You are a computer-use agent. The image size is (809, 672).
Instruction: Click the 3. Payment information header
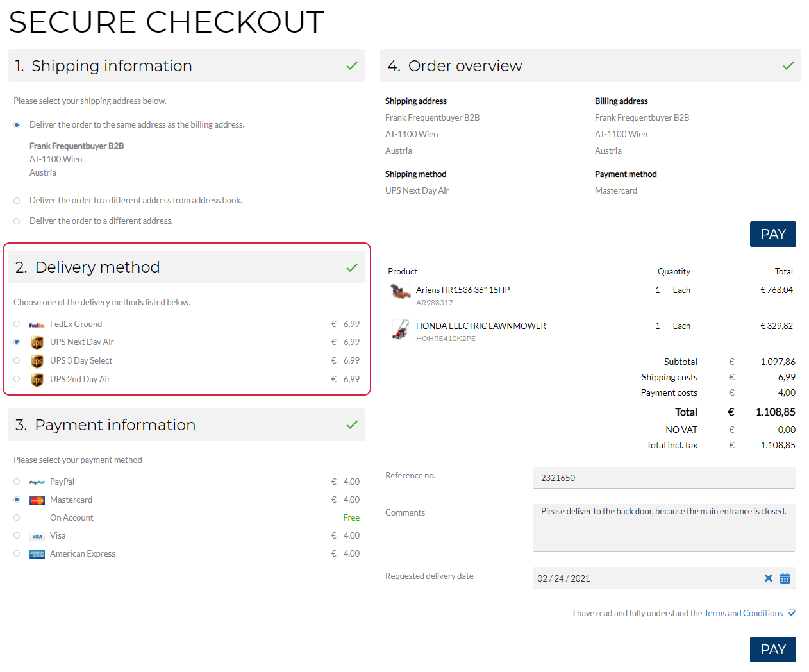click(x=187, y=425)
